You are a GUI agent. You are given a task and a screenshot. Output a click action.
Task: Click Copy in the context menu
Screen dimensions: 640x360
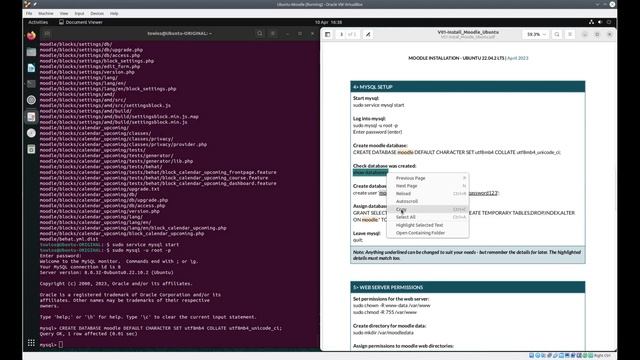(x=428, y=209)
